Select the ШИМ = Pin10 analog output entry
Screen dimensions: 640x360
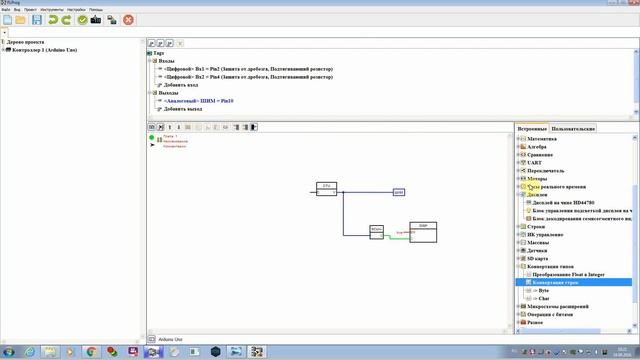point(198,101)
